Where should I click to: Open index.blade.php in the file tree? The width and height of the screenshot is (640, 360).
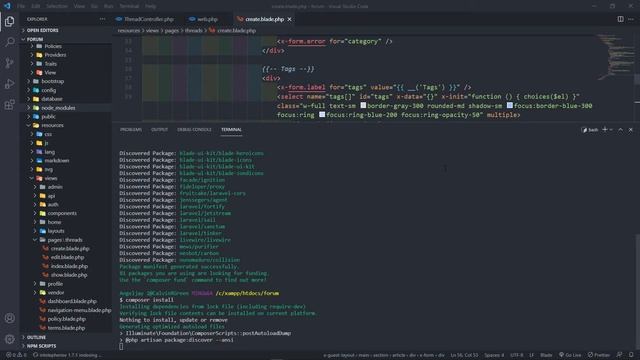(69, 266)
